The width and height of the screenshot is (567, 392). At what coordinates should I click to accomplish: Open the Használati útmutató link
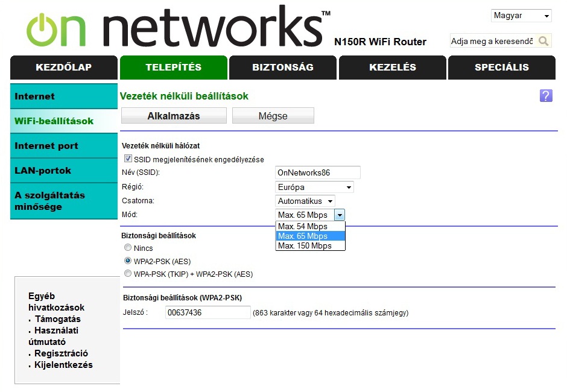pos(53,336)
